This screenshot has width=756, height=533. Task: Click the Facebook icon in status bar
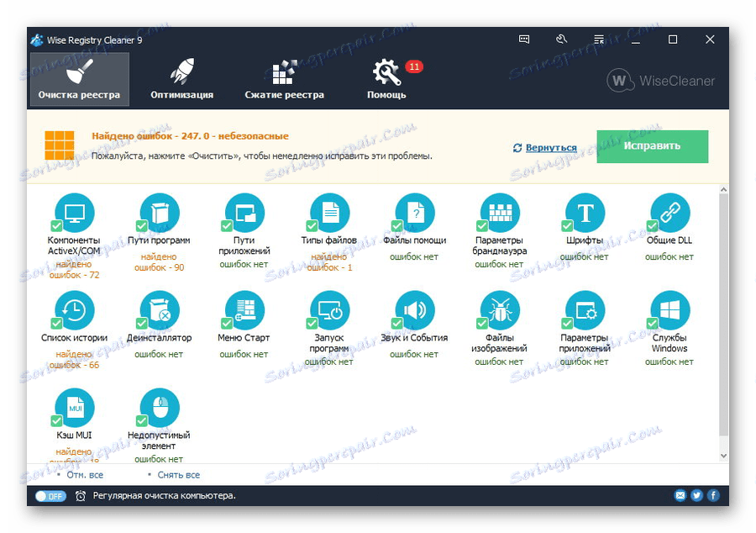click(713, 495)
